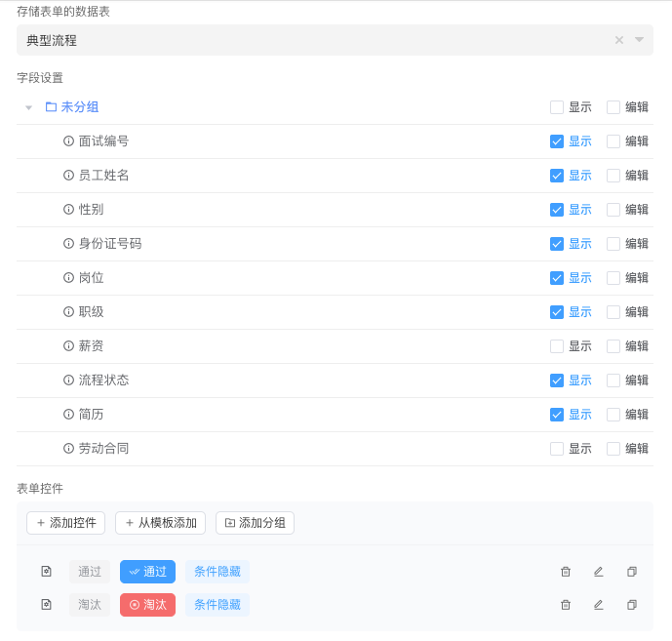Screen dimensions: 672x641
Task: Clear the 典型流程 data table selection
Action: pyautogui.click(x=618, y=40)
